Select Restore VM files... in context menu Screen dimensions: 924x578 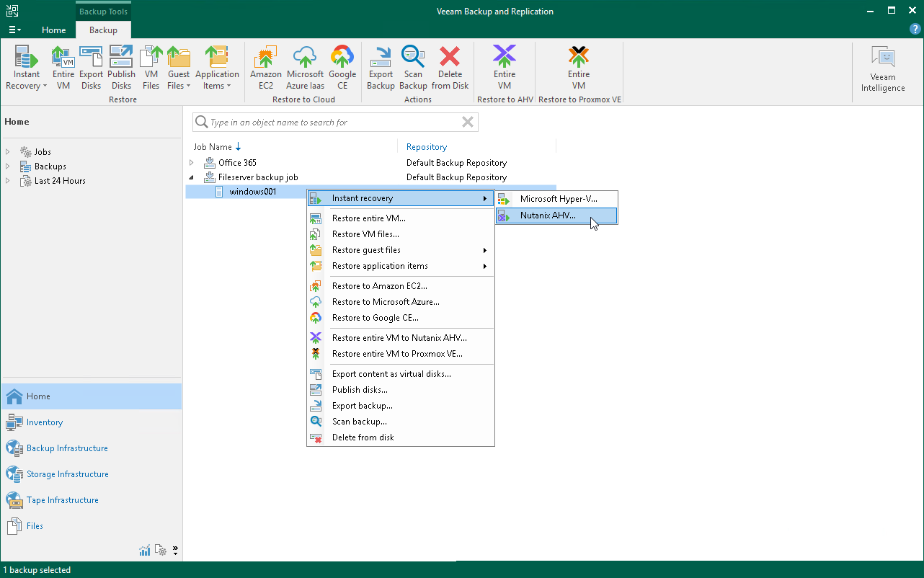(x=401, y=234)
